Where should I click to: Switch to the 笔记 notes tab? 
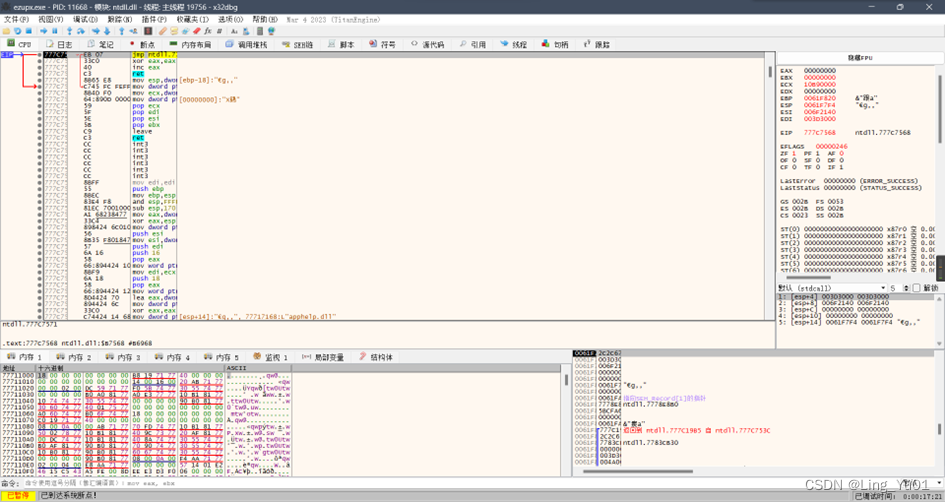pos(101,44)
